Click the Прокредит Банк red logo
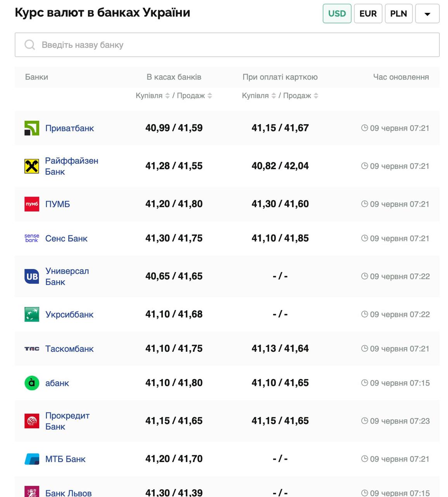The height and width of the screenshot is (497, 448). pyautogui.click(x=32, y=421)
